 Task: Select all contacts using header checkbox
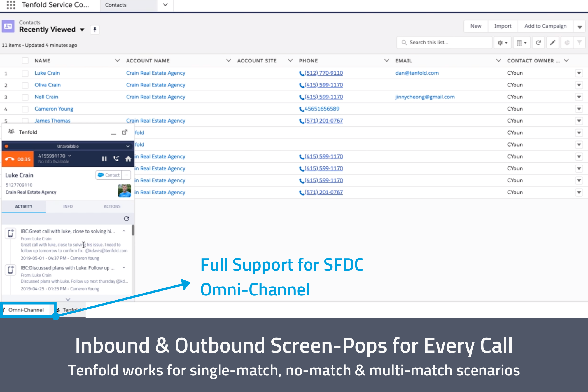pyautogui.click(x=25, y=60)
